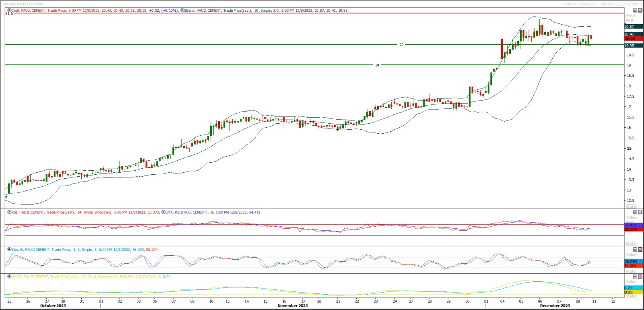Click the clock icon beside Cndl label
This screenshot has width=644, height=310.
point(9,10)
